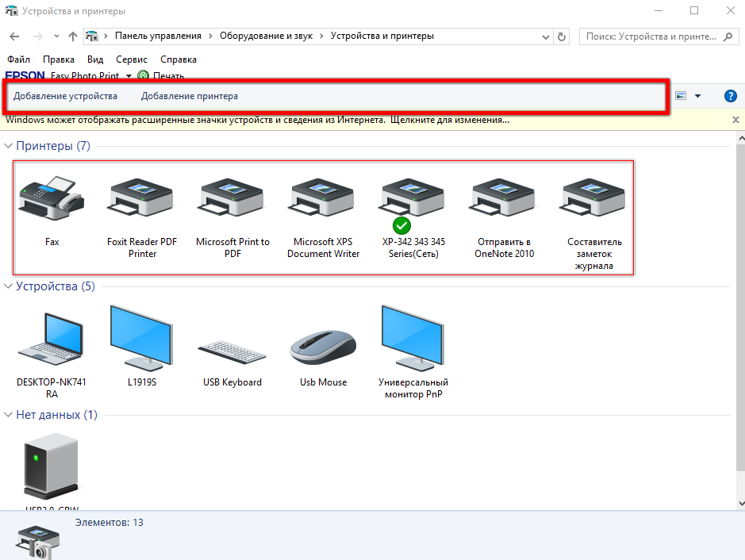
Task: Click the vertical scrollbar down arrow
Action: coord(741,503)
